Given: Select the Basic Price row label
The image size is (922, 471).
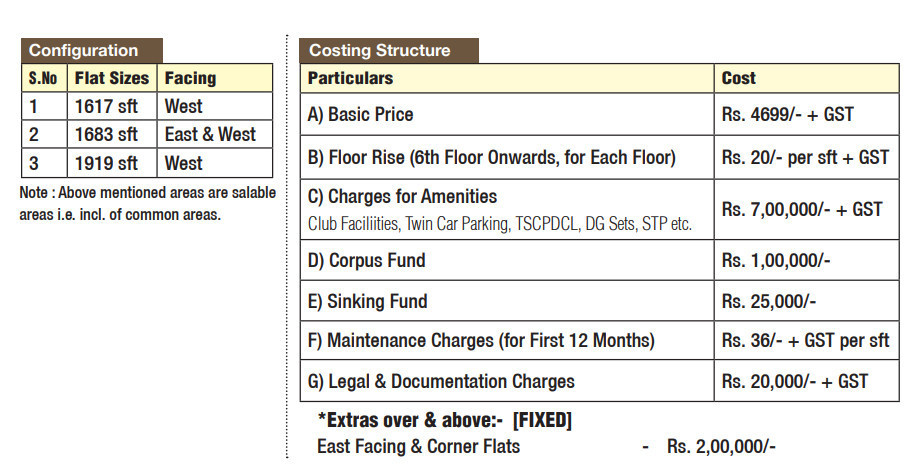Looking at the screenshot, I should (360, 115).
